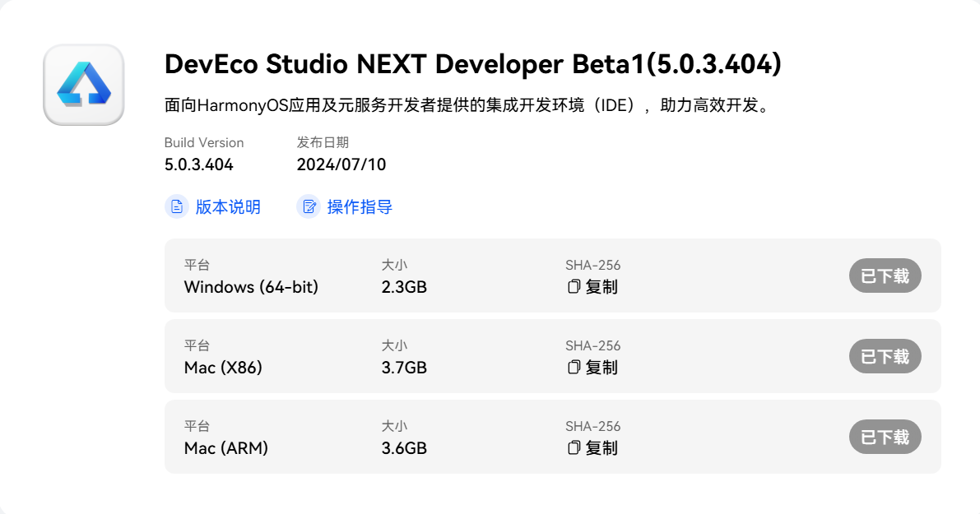Click the edit icon beside 操作指导

[x=309, y=206]
